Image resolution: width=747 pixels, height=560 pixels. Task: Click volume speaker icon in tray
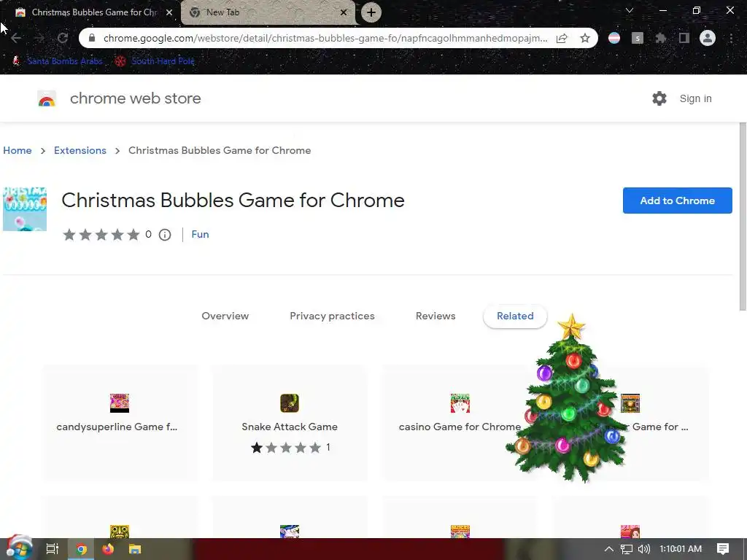point(643,549)
